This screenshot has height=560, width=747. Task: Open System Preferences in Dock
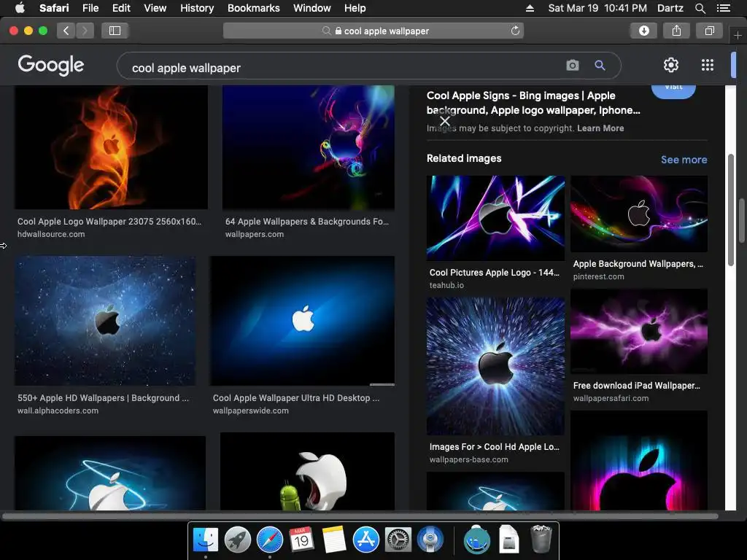pos(398,540)
